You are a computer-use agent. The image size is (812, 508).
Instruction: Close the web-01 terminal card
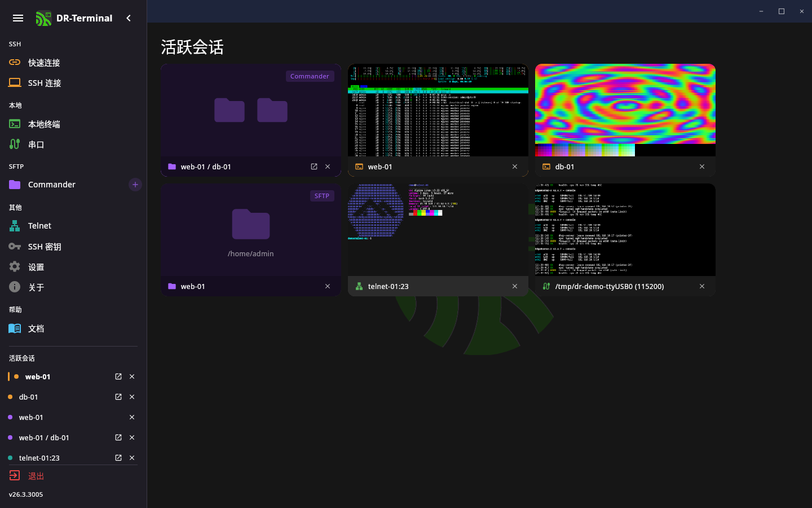515,167
